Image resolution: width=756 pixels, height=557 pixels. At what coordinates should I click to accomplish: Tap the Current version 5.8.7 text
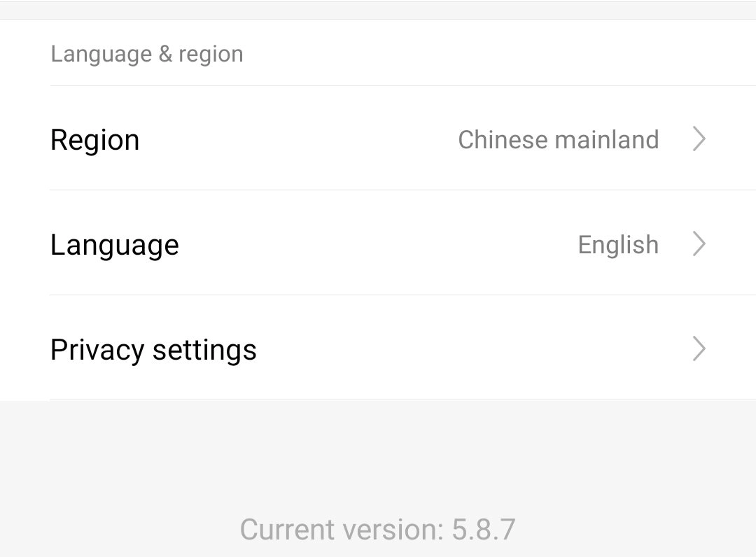(x=377, y=529)
